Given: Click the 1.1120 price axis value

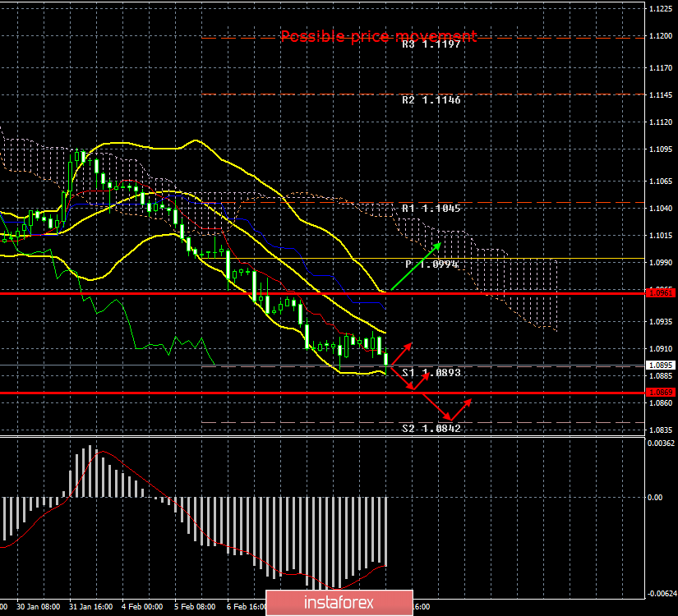Looking at the screenshot, I should click(x=661, y=122).
